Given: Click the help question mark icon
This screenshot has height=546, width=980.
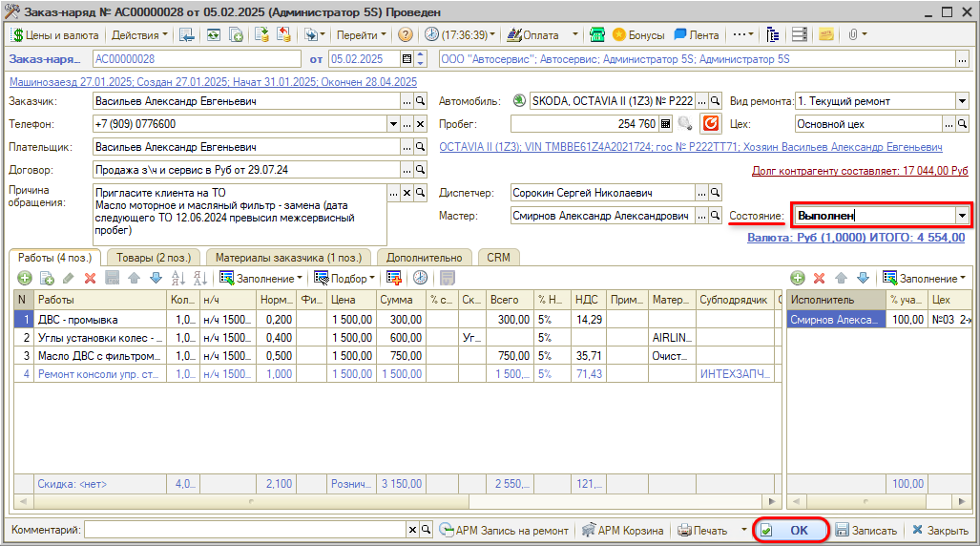Looking at the screenshot, I should [406, 34].
